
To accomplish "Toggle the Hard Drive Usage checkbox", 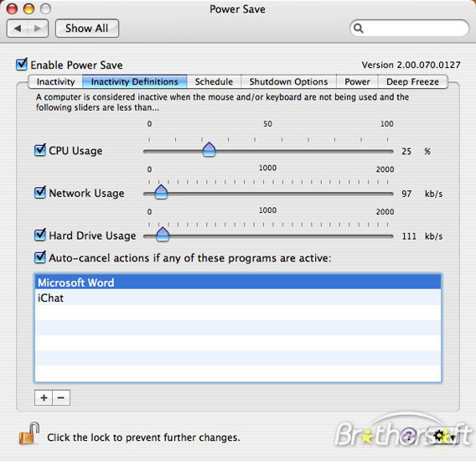I will click(x=40, y=235).
